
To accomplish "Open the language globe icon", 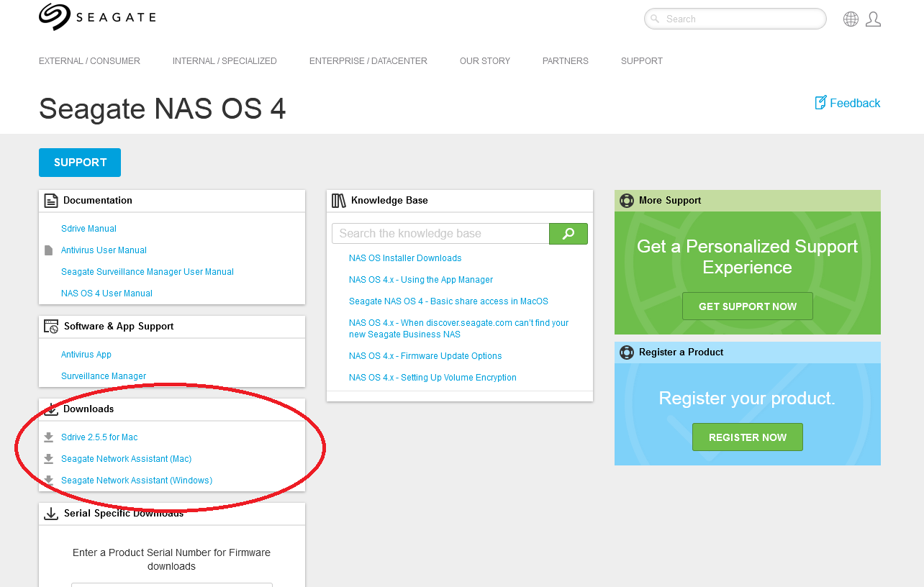I will click(x=851, y=19).
